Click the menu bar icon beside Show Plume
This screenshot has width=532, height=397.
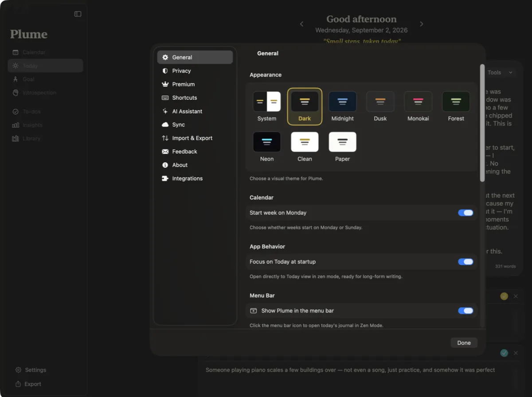(254, 311)
